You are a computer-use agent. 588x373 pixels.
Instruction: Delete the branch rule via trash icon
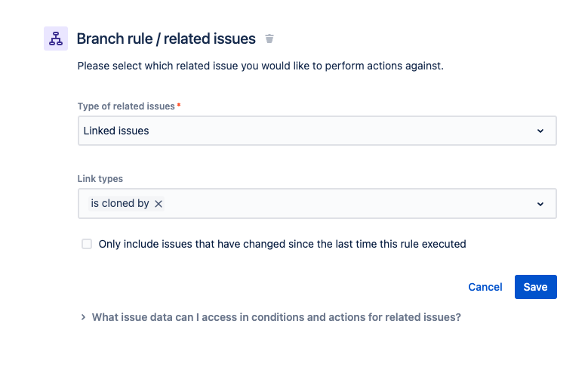tap(269, 39)
